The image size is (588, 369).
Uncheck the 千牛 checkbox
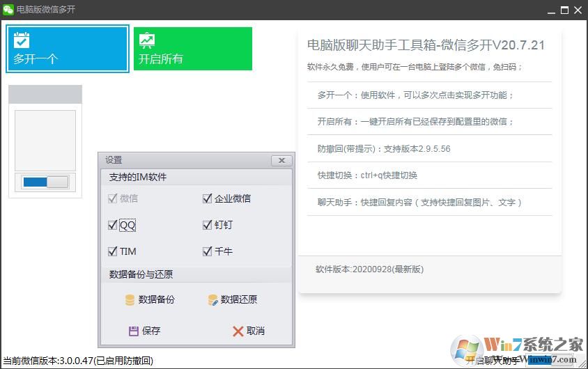pyautogui.click(x=207, y=251)
